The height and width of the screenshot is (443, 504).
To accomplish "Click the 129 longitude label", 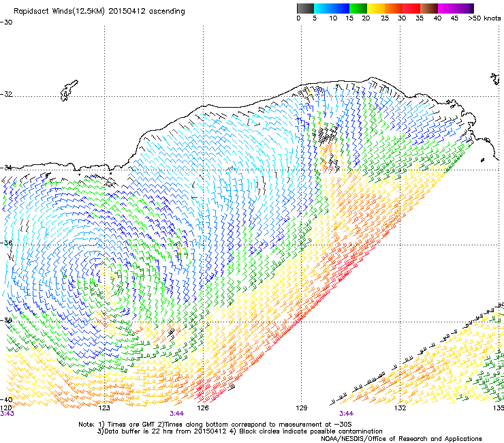I will (x=302, y=408).
